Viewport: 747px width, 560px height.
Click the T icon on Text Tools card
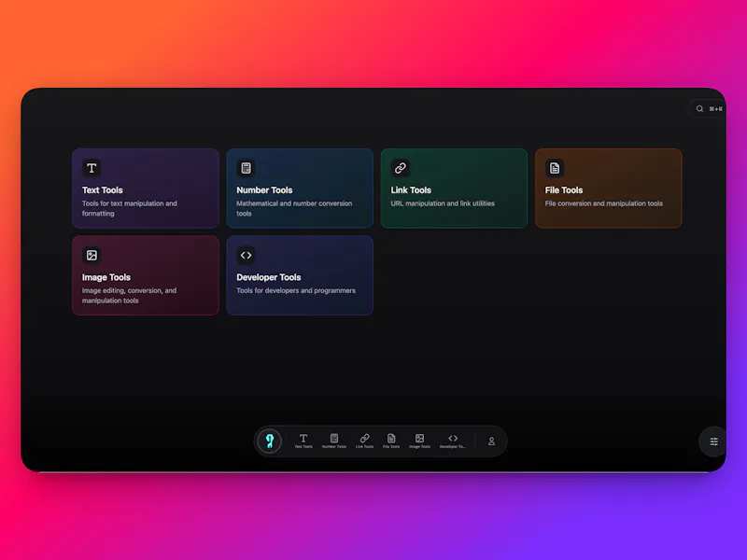coord(92,168)
